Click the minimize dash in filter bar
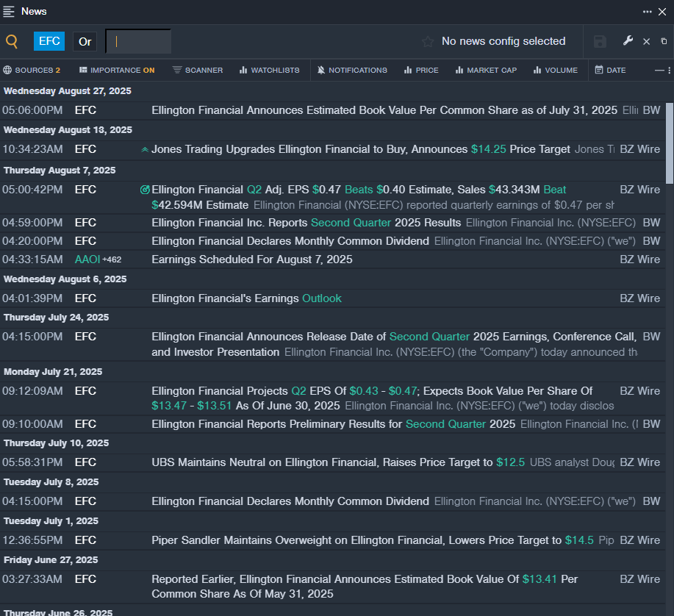Viewport: 674px width, 616px height. 659,70
